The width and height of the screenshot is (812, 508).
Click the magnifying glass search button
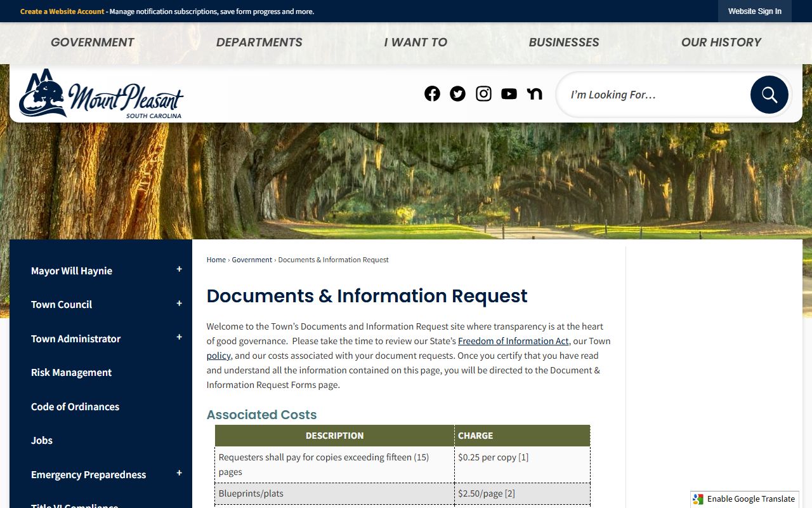[x=769, y=95]
